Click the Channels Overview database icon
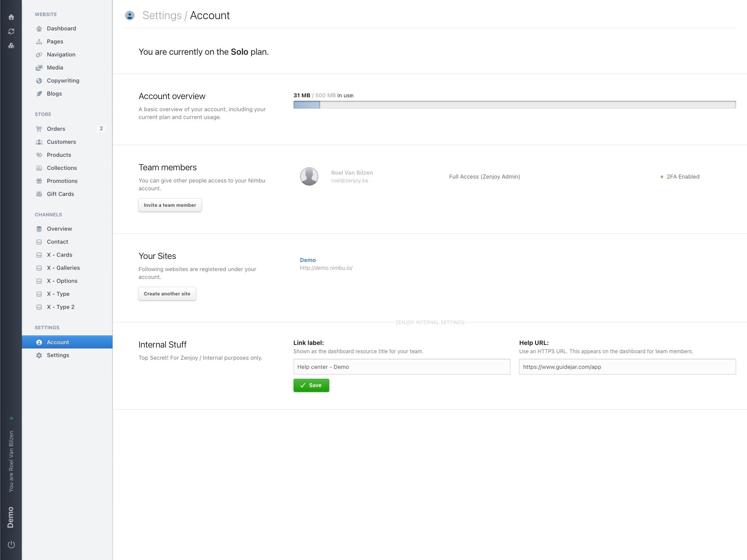The image size is (747, 560). pyautogui.click(x=39, y=229)
